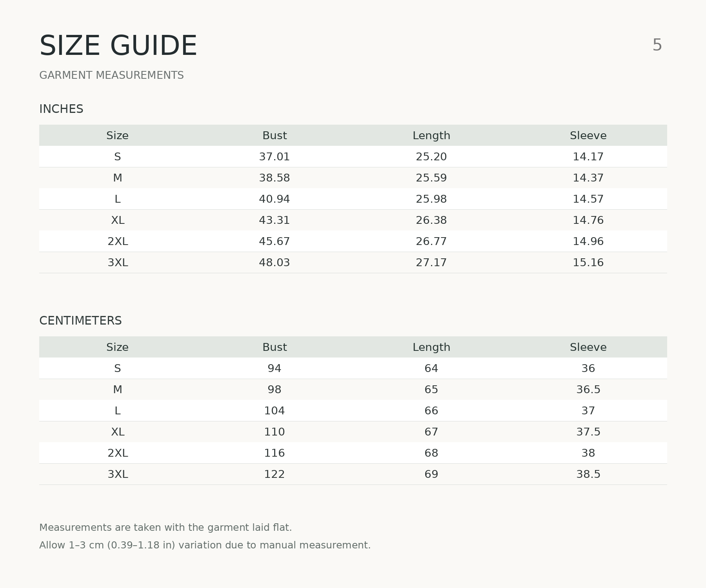Viewport: 706px width, 588px height.
Task: Select the Sleeve header in centimeters table
Action: 588,347
